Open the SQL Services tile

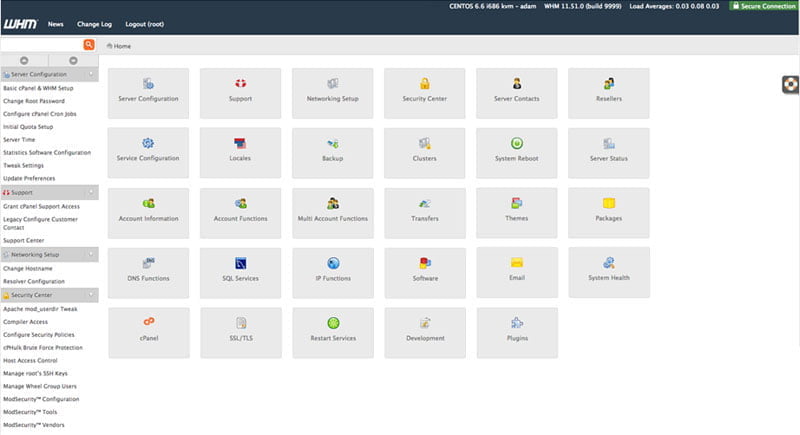pos(240,272)
